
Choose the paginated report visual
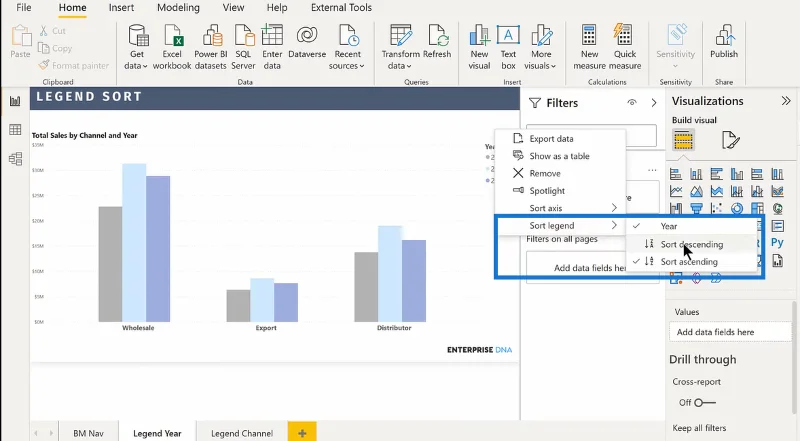coord(778,261)
